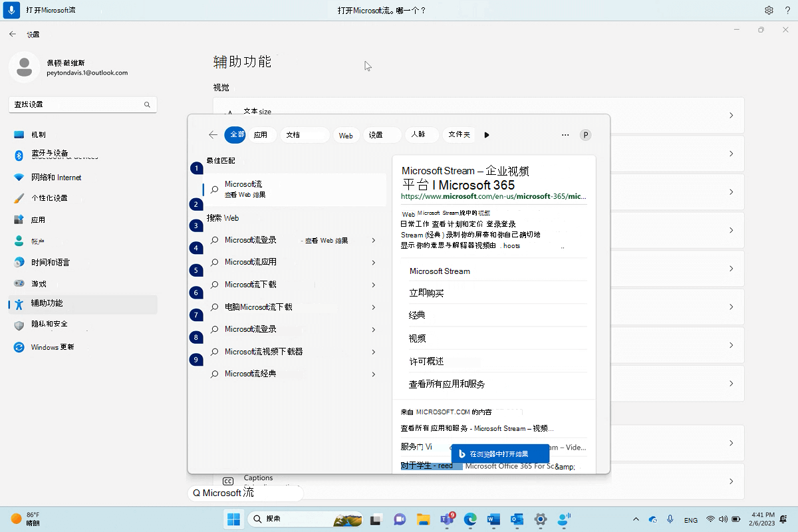This screenshot has width=798, height=532.
Task: Expand Microsoft流登录 查看 Web 结果 chevron
Action: click(374, 240)
